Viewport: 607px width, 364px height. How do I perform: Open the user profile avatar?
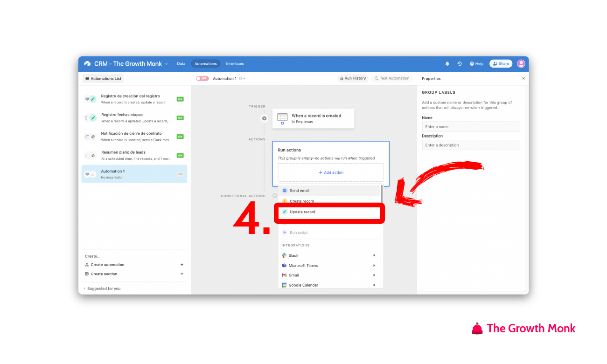click(521, 64)
